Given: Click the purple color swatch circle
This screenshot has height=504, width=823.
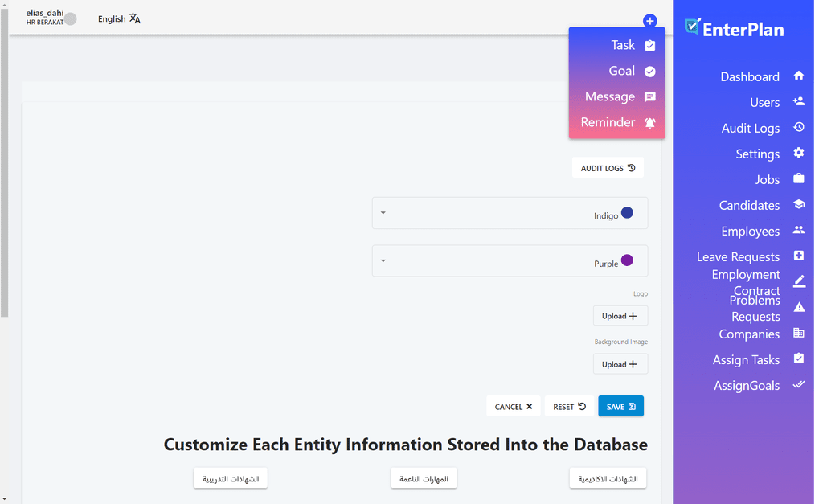Looking at the screenshot, I should (x=627, y=260).
